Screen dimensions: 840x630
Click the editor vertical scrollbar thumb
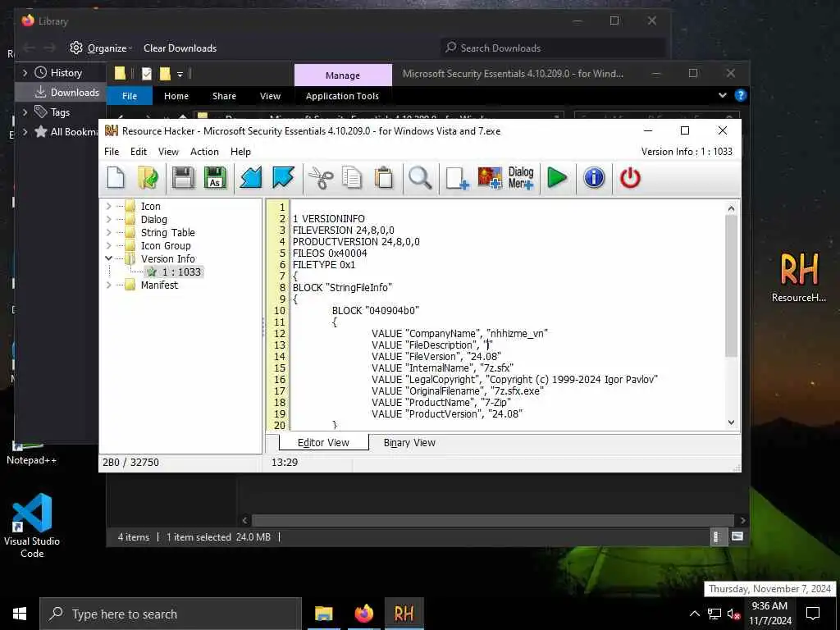pyautogui.click(x=731, y=286)
